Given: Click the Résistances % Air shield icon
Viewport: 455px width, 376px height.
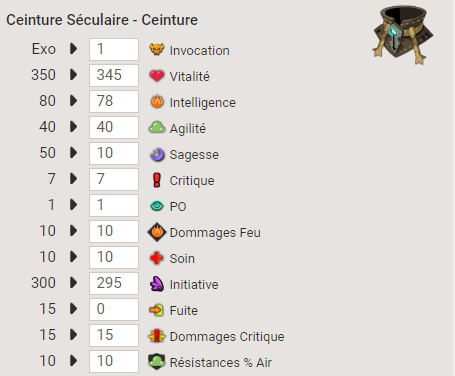Looking at the screenshot, I should click(x=157, y=362).
